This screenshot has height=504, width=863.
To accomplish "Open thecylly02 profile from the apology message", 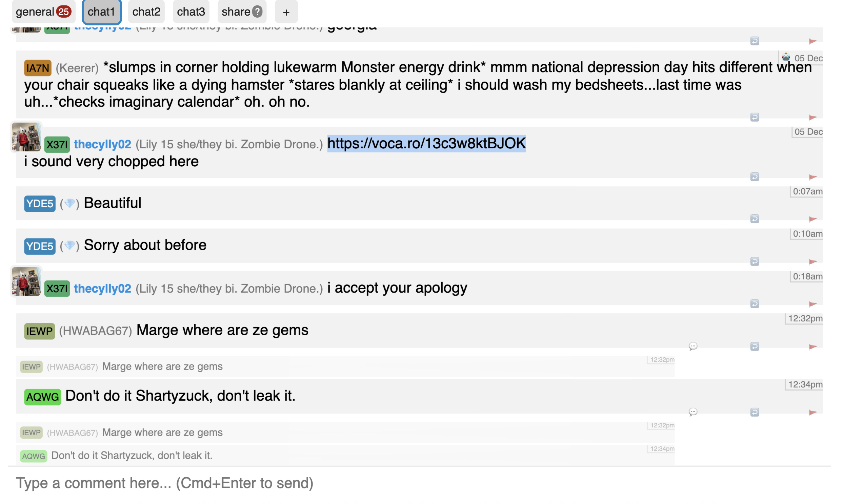I will click(102, 289).
